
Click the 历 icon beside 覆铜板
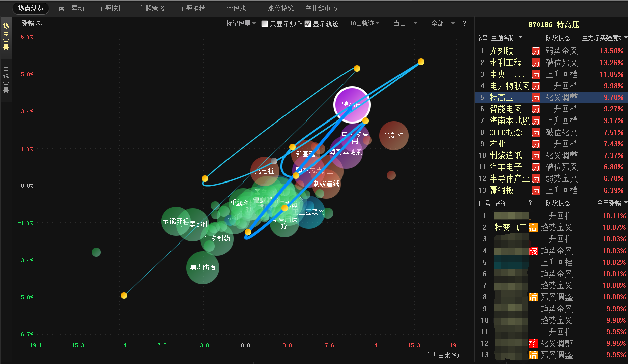[x=536, y=190]
